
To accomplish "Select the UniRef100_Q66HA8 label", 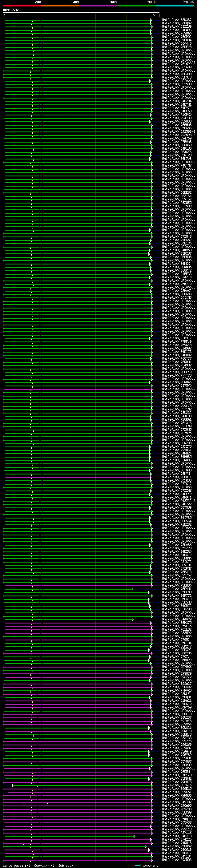I will click(x=177, y=125).
